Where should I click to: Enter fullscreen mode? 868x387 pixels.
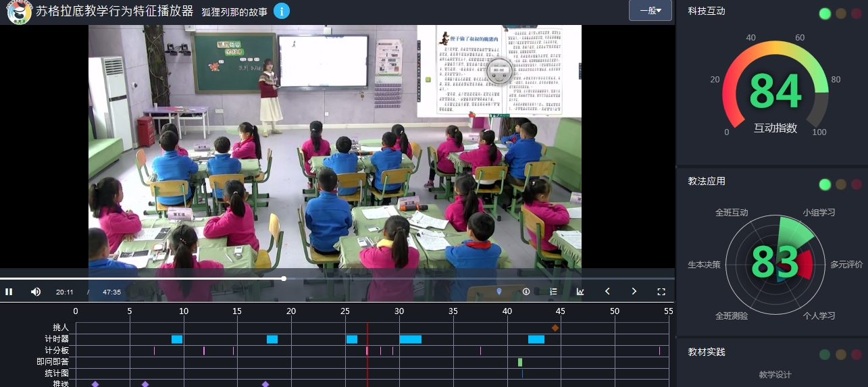[x=661, y=292]
